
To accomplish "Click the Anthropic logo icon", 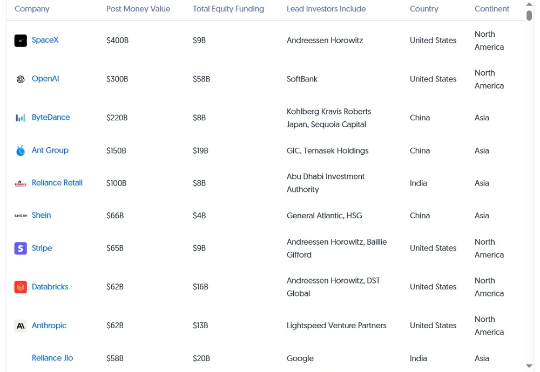I will click(20, 326).
